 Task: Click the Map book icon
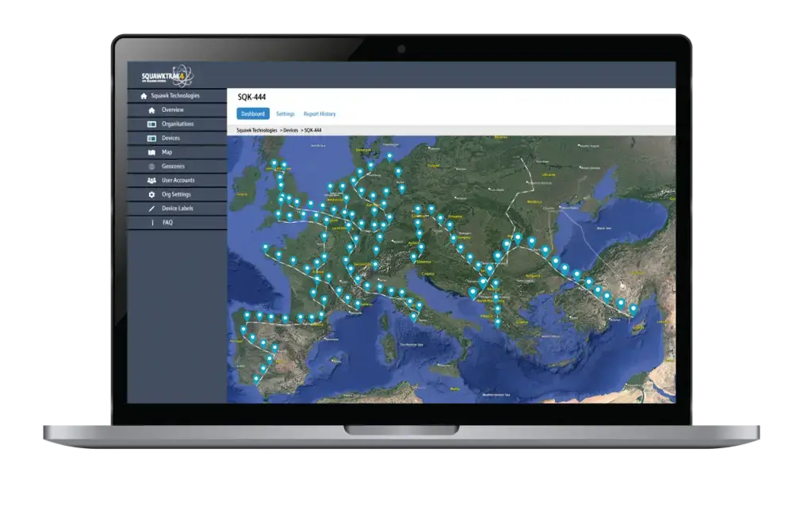pos(151,152)
